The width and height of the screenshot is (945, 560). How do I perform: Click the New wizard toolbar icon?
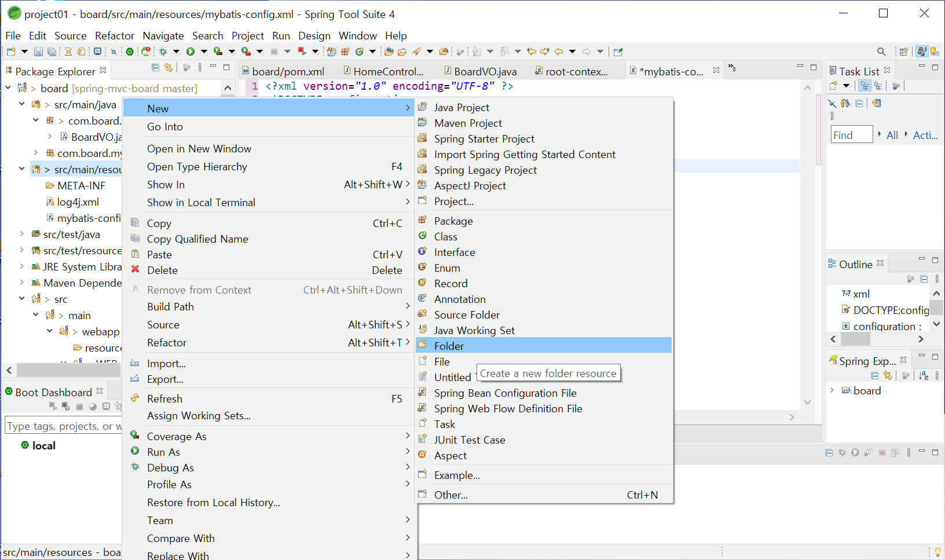pos(11,52)
